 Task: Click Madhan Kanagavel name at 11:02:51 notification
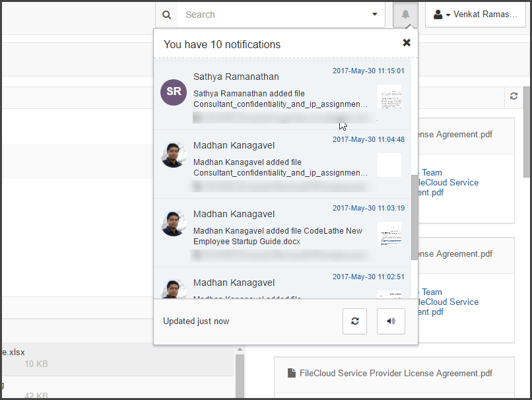234,283
